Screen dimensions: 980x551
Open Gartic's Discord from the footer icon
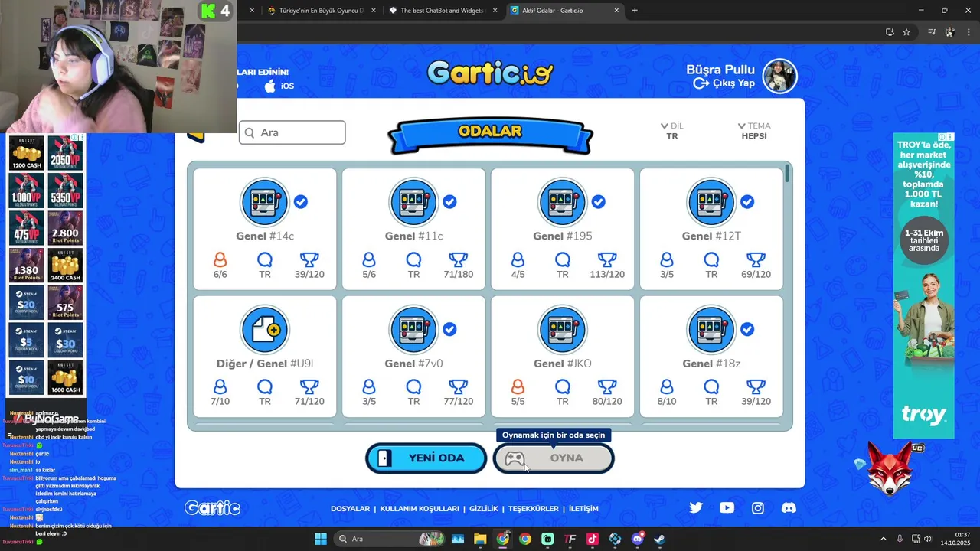pyautogui.click(x=789, y=507)
